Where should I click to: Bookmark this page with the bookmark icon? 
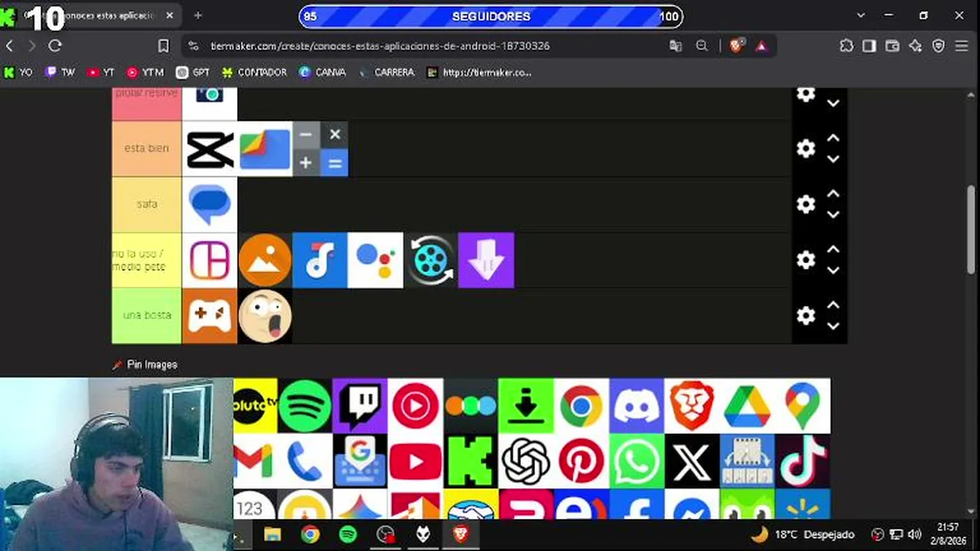pyautogui.click(x=163, y=46)
